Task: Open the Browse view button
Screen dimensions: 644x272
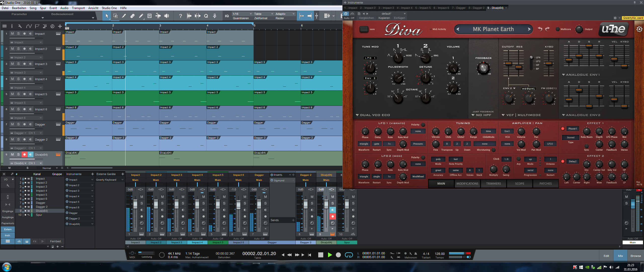Action: coord(635,256)
